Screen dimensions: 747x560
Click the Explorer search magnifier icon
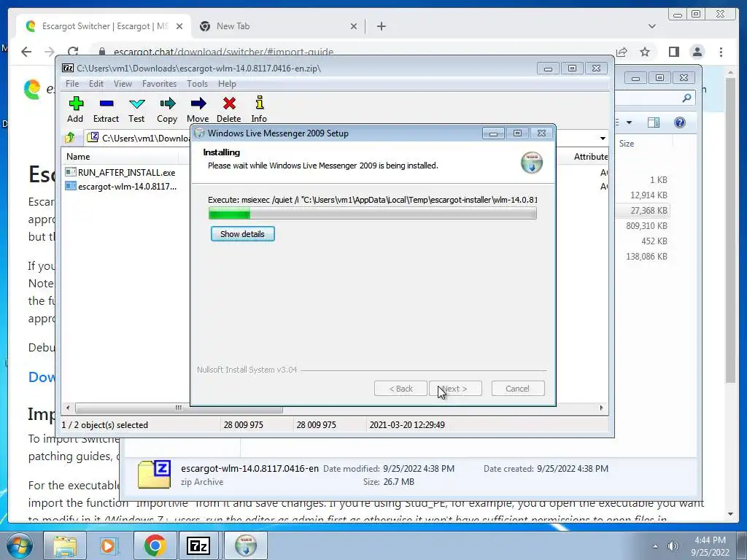click(686, 98)
